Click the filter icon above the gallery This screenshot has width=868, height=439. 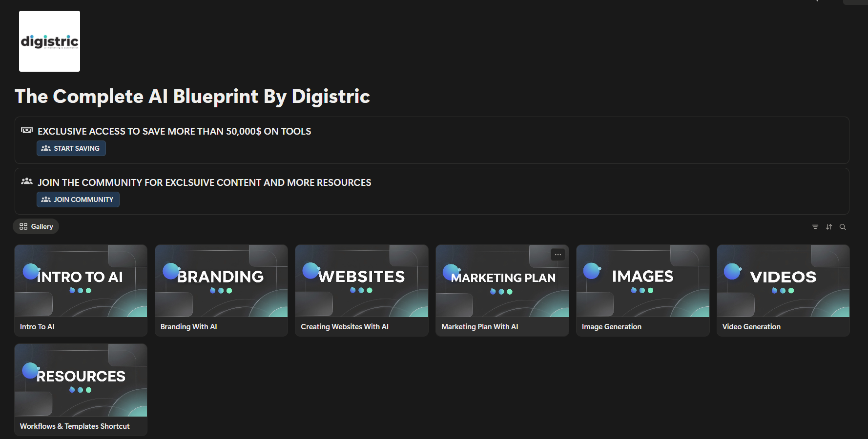click(x=815, y=226)
